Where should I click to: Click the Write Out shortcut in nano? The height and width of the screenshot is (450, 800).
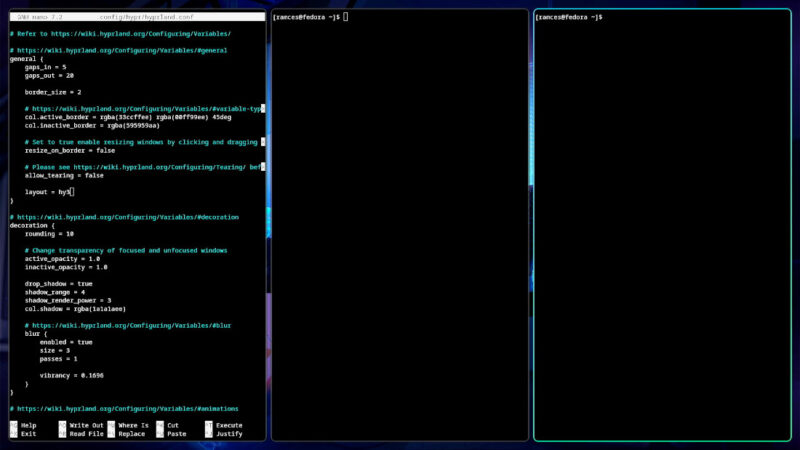tap(81, 425)
